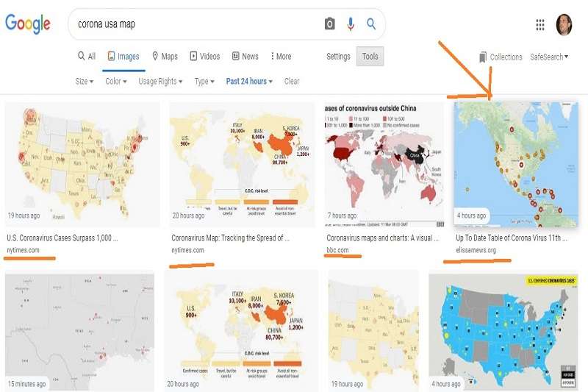Expand the Color filter dropdown

coord(116,81)
